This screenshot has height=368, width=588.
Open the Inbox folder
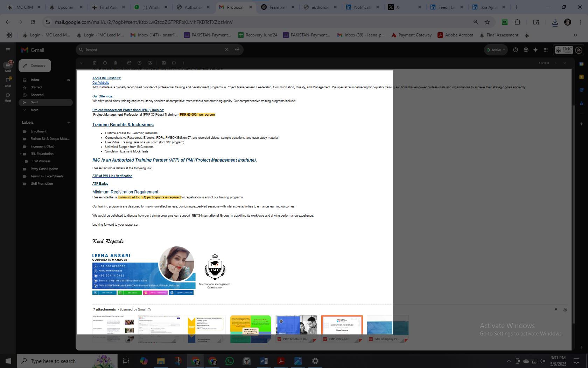pos(45,80)
